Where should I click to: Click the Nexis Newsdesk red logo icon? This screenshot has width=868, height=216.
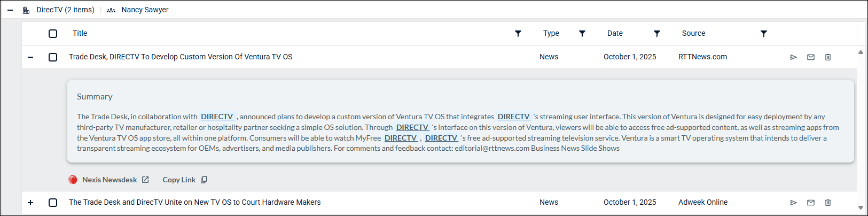pyautogui.click(x=73, y=180)
